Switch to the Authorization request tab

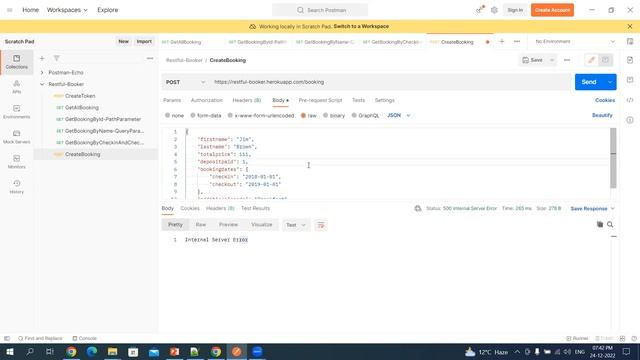click(x=207, y=100)
